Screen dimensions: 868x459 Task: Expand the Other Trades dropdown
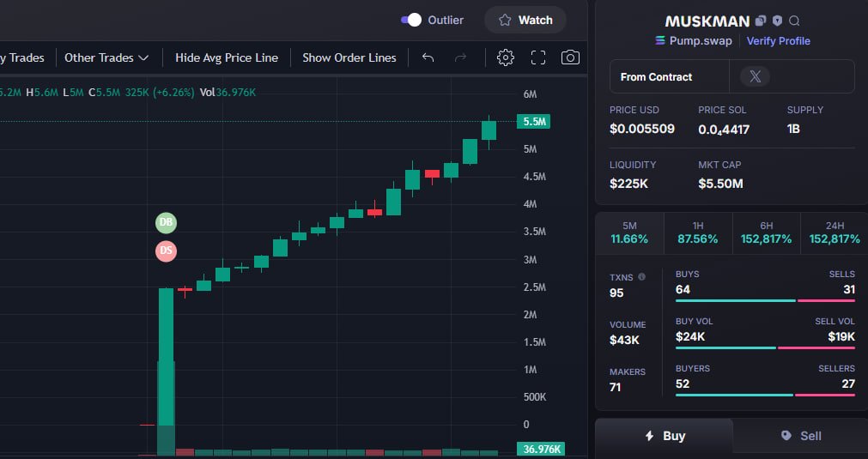[x=106, y=57]
